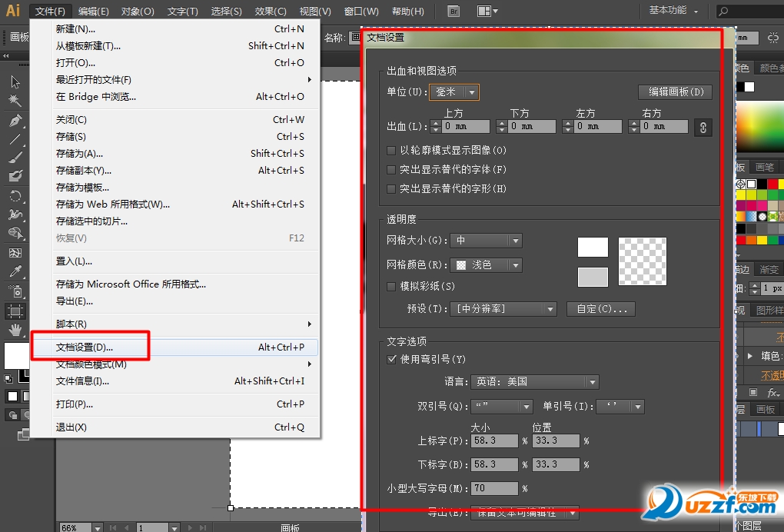
Task: Expand the 网格大小 dropdown
Action: 486,241
